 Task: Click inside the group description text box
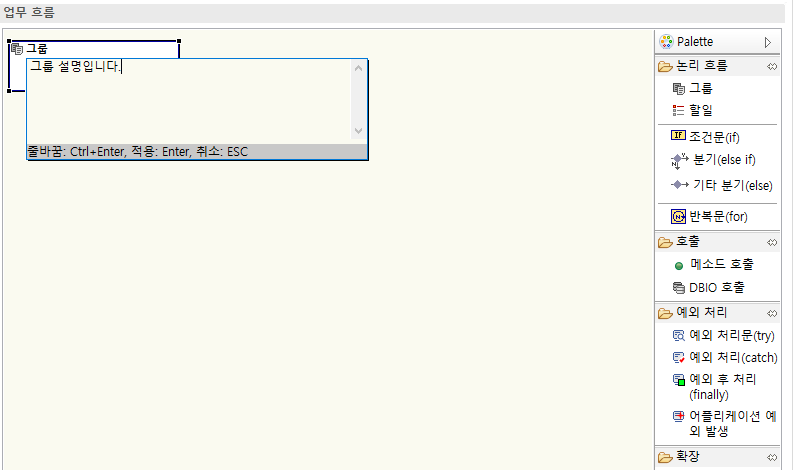click(x=188, y=100)
